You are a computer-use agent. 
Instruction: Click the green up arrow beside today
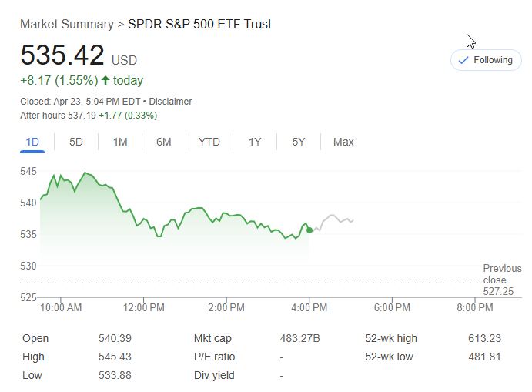105,81
